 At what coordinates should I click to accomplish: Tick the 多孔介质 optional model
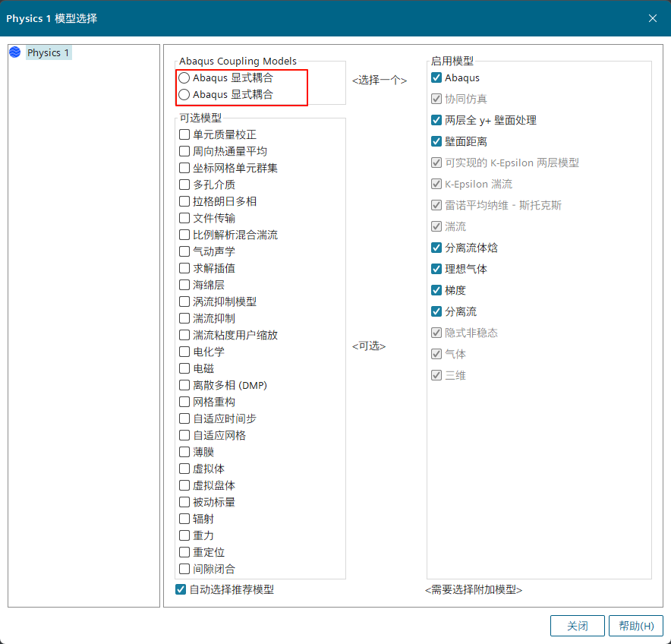coord(184,185)
